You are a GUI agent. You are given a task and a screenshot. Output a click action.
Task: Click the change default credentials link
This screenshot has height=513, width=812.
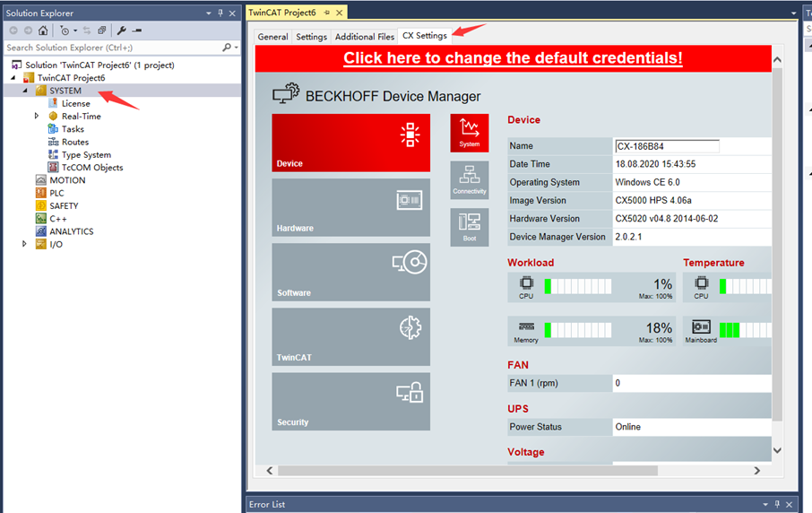pyautogui.click(x=513, y=57)
